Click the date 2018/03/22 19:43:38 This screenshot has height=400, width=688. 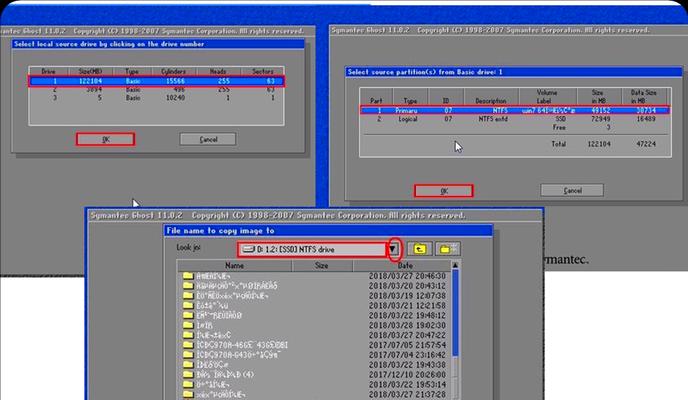coord(407,365)
